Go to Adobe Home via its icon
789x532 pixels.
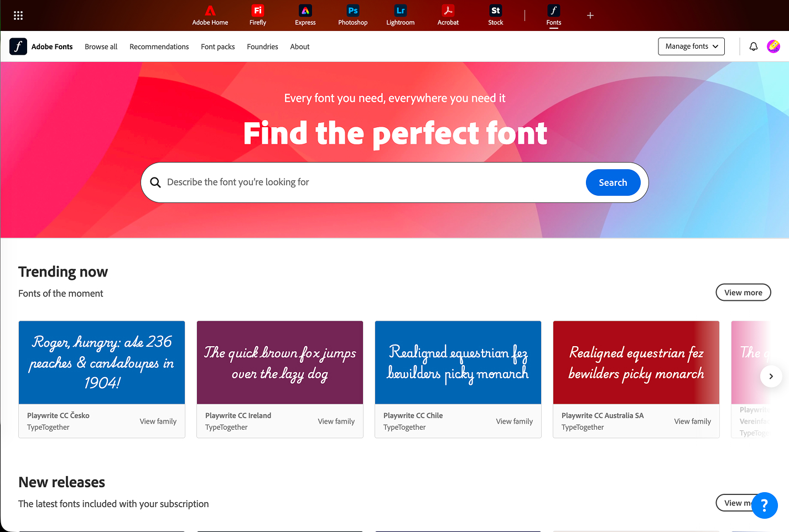click(x=210, y=9)
